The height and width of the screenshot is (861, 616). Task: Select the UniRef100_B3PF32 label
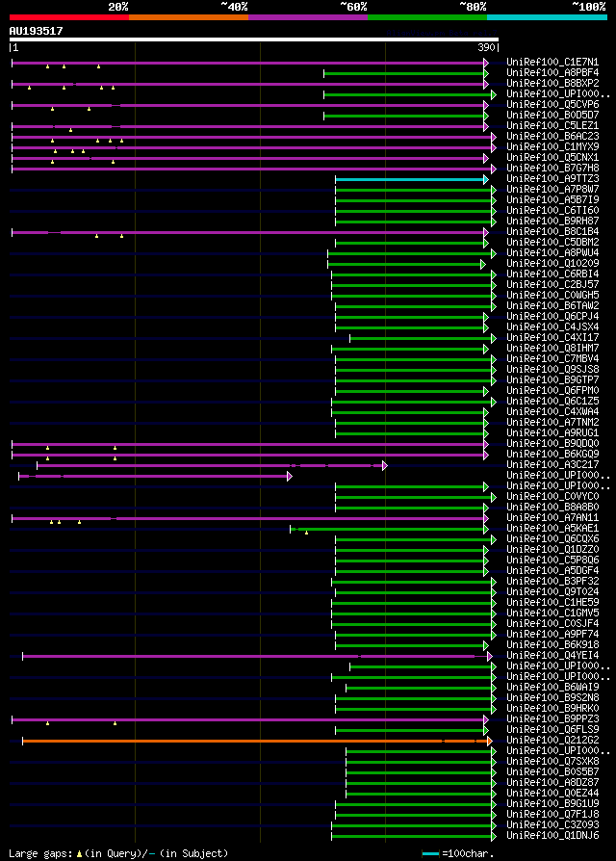(552, 581)
